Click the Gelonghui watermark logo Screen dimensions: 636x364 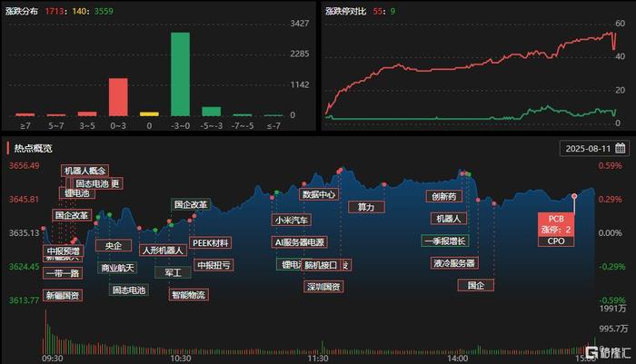pyautogui.click(x=608, y=352)
